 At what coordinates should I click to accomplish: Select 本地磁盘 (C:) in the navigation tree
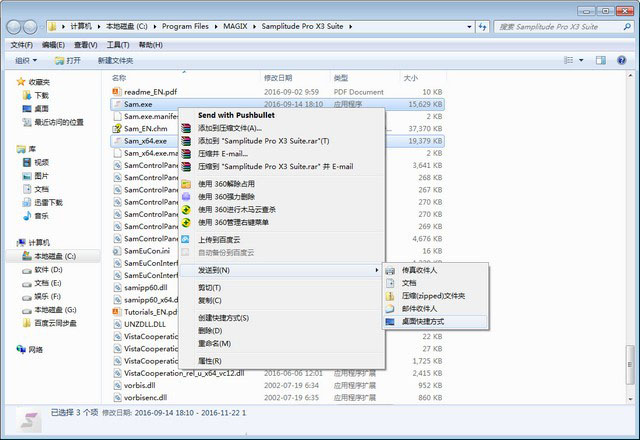54,256
